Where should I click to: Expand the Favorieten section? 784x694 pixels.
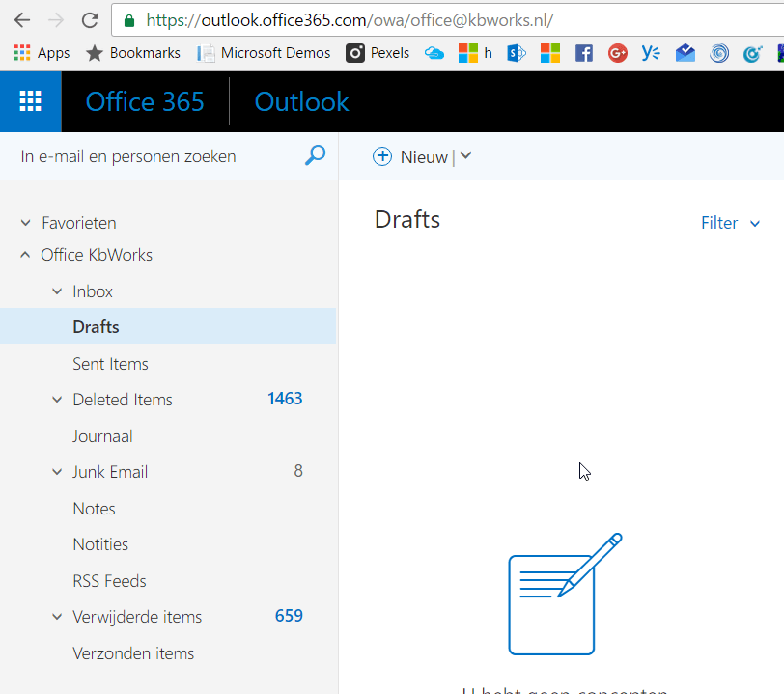click(x=25, y=223)
